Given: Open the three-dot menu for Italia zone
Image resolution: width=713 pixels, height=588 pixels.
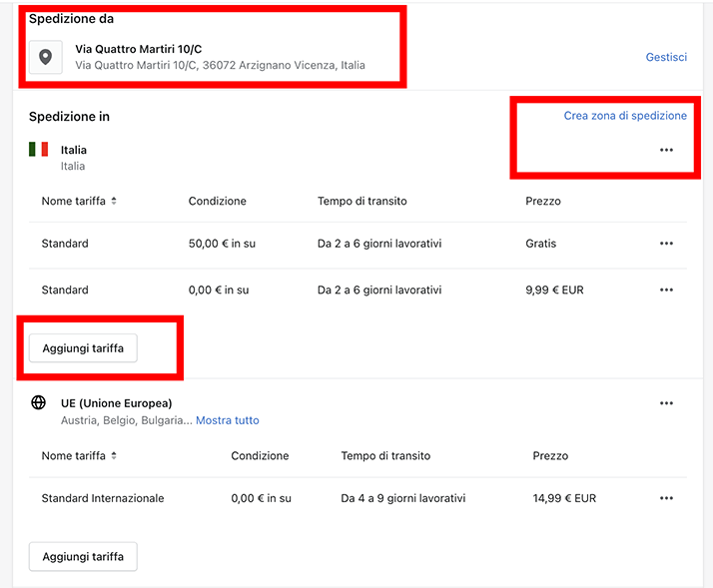Looking at the screenshot, I should click(x=666, y=150).
